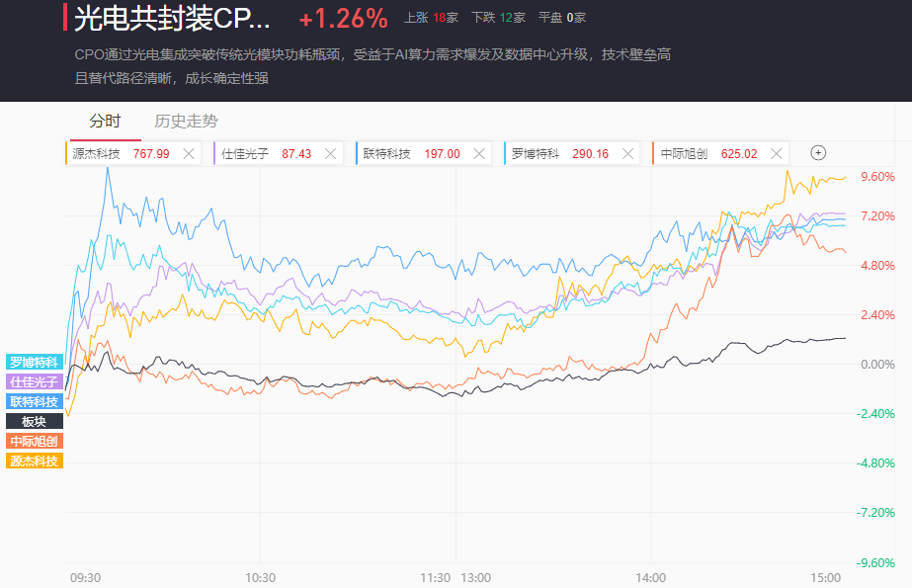This screenshot has height=588, width=912.
Task: Toggle 罗博特科 line legend label
Action: click(x=35, y=362)
